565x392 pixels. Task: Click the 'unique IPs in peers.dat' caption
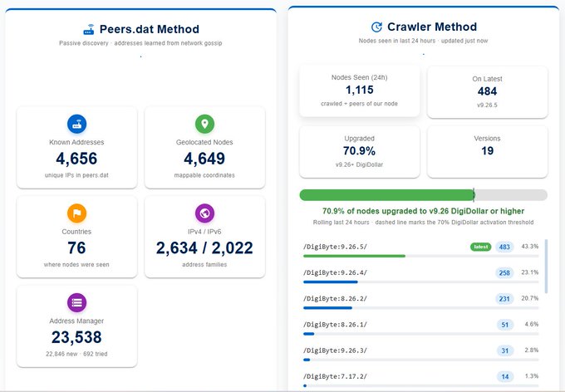76,175
